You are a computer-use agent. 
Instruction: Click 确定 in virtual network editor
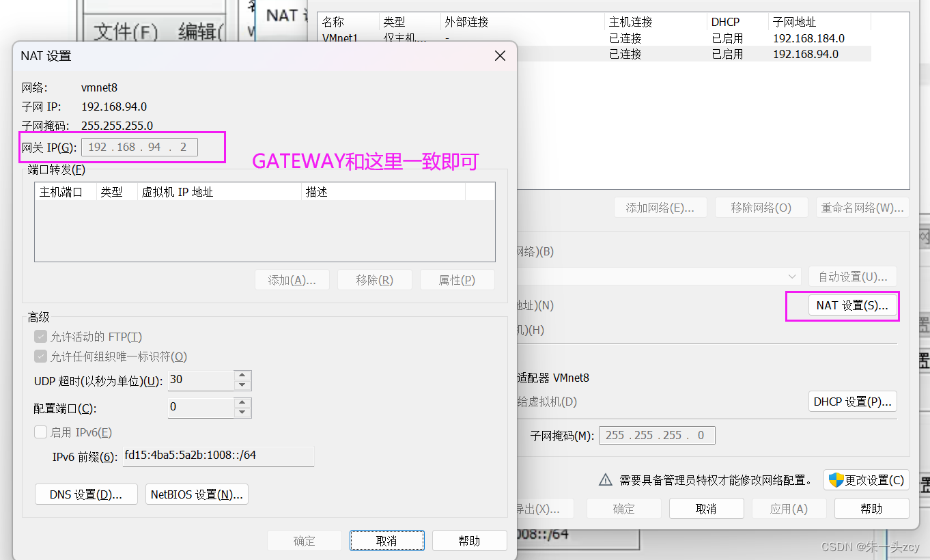(x=623, y=509)
